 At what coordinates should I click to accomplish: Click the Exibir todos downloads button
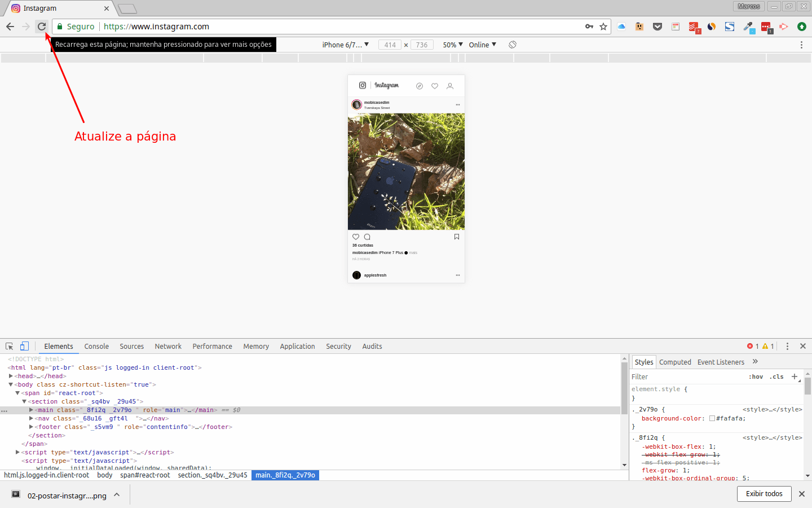tap(764, 493)
